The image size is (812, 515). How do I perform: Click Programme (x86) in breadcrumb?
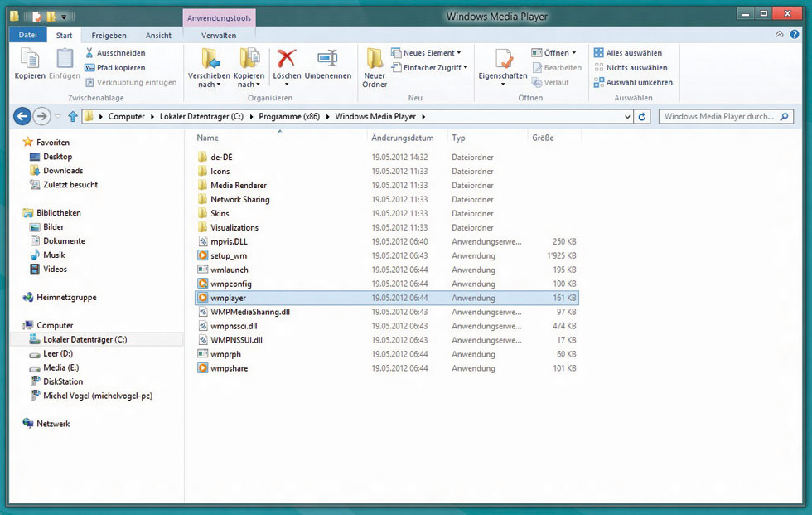(x=289, y=117)
